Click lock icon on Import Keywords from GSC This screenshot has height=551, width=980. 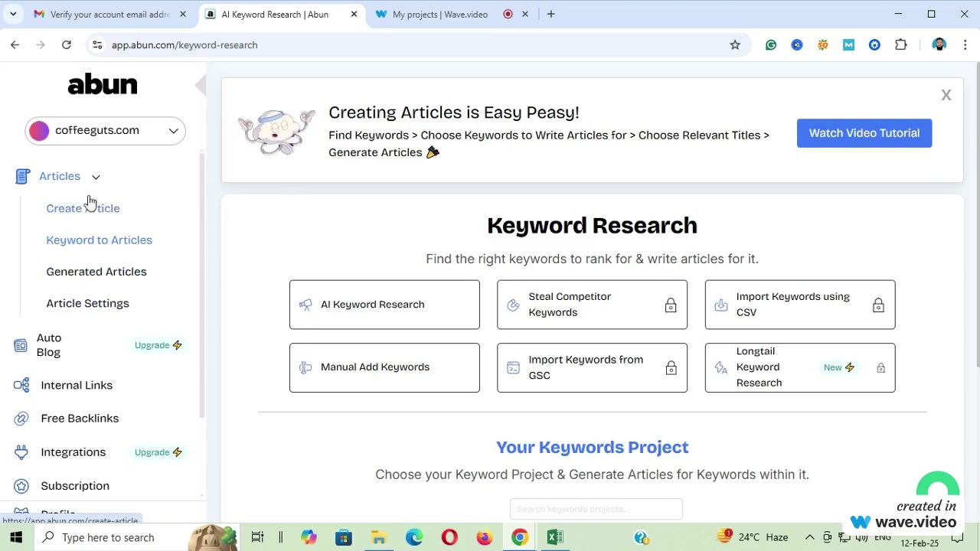click(671, 368)
